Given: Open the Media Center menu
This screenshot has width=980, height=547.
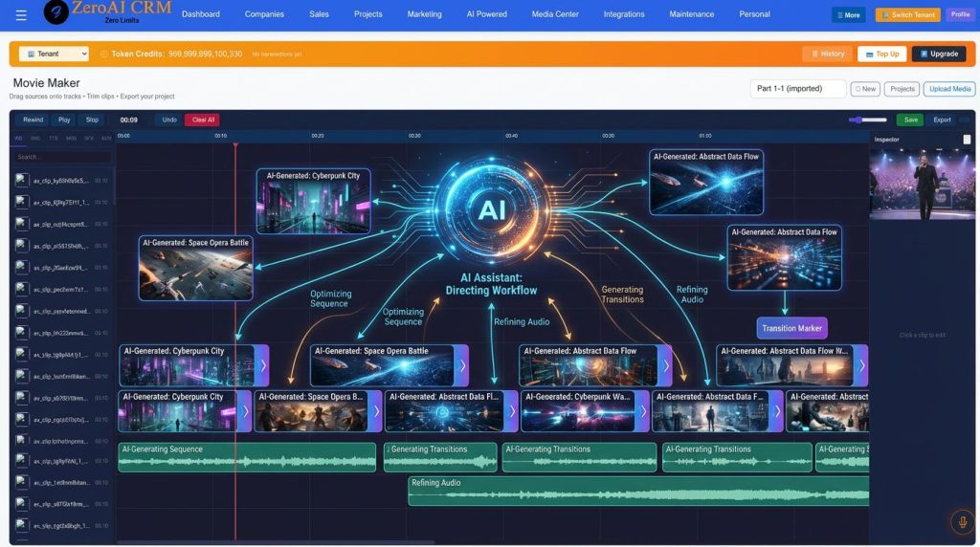Looking at the screenshot, I should pyautogui.click(x=555, y=14).
